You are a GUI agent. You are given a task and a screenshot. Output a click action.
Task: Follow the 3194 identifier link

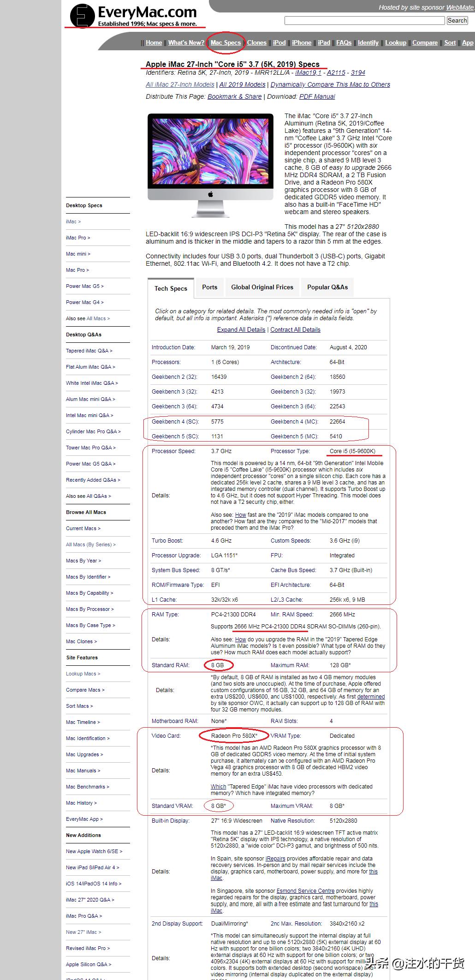pyautogui.click(x=358, y=72)
